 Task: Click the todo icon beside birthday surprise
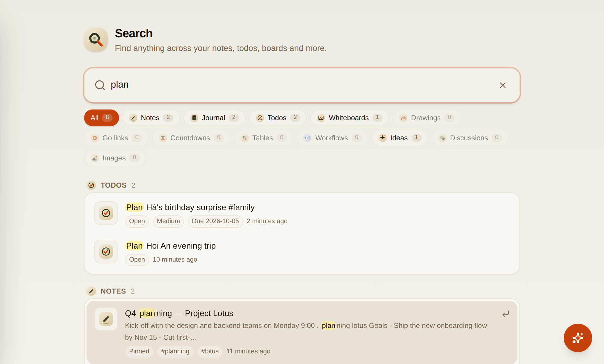106,213
